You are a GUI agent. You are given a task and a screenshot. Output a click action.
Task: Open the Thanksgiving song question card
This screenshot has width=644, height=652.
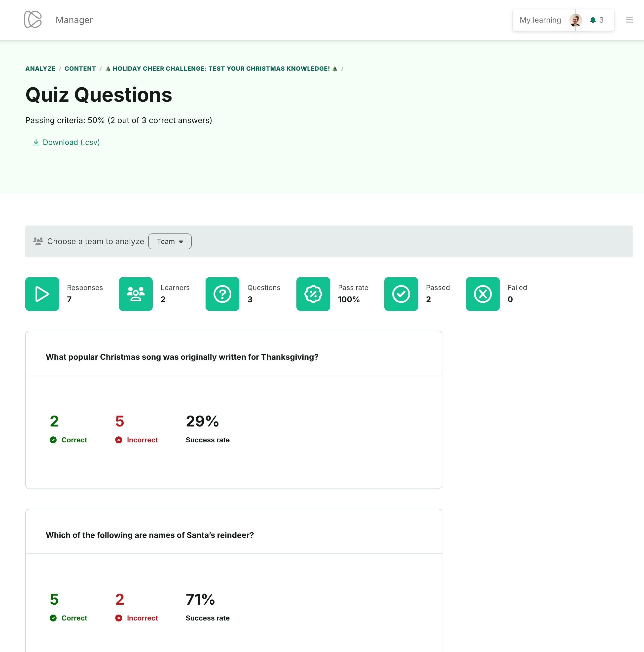coord(182,357)
